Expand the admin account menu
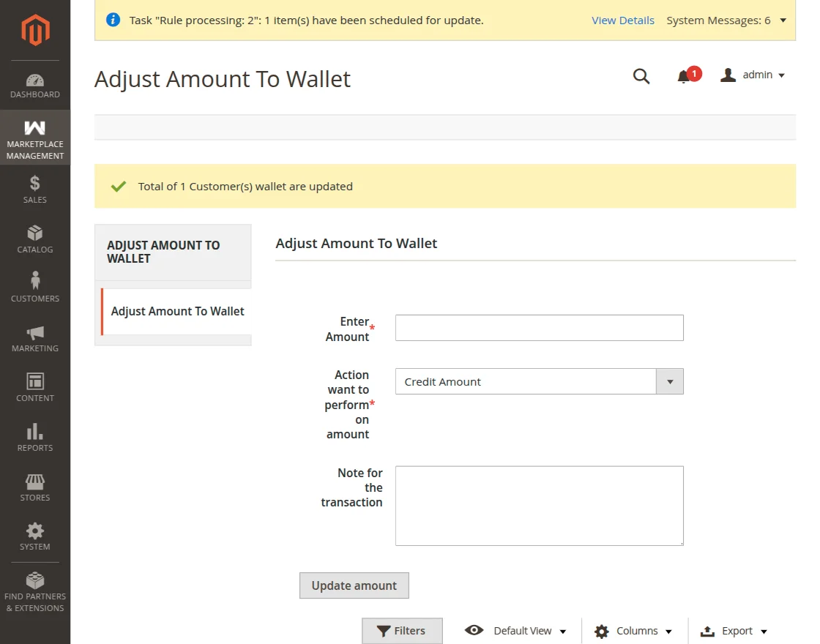This screenshot has height=644, width=820. (753, 75)
